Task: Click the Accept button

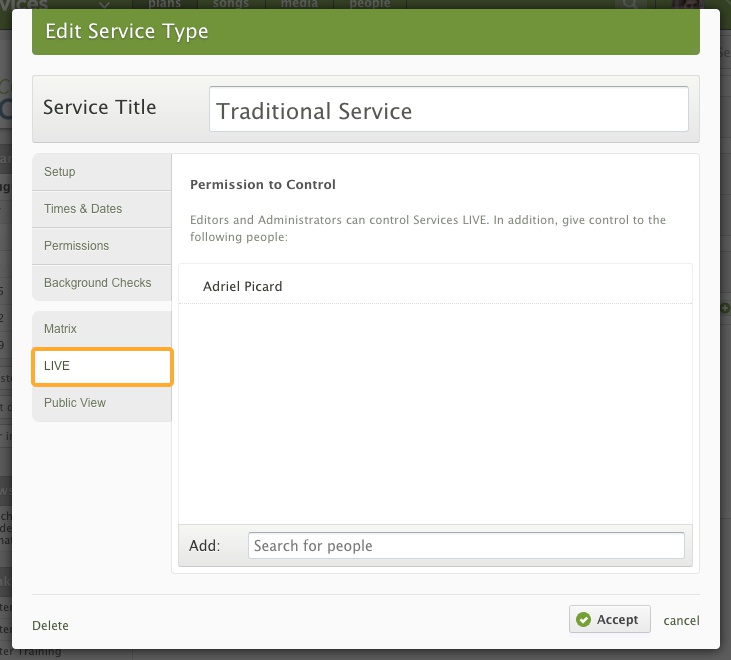Action: [x=609, y=619]
